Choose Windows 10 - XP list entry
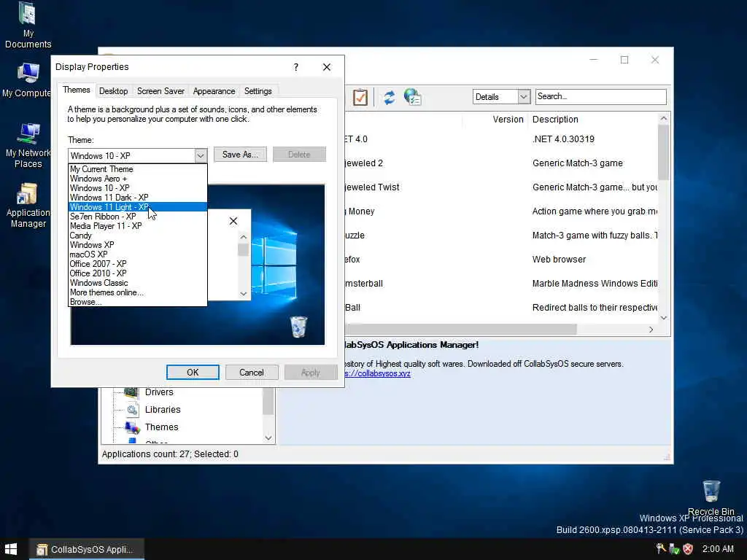Viewport: 747px width, 560px height. pyautogui.click(x=138, y=188)
